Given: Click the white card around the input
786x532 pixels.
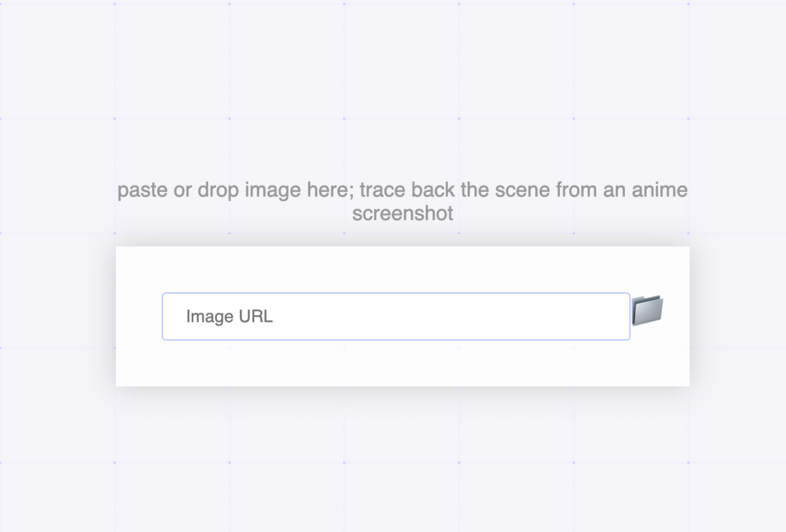Looking at the screenshot, I should click(139, 269).
